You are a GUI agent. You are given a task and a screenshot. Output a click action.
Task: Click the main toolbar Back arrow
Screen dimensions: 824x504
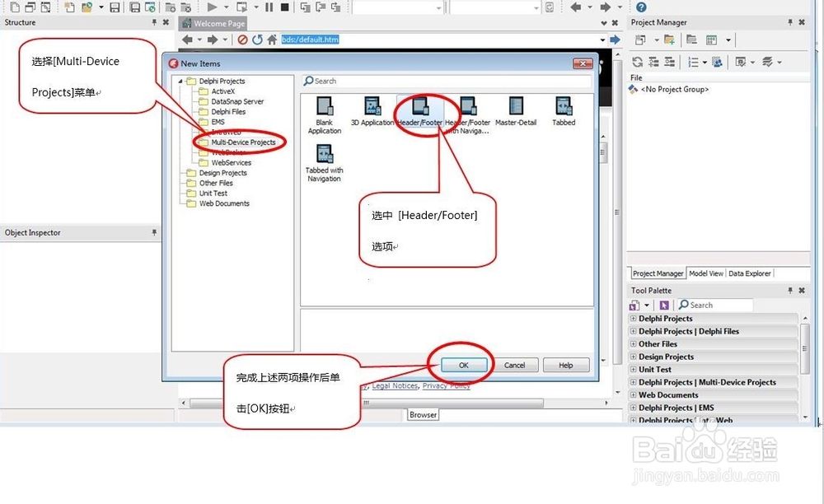click(x=576, y=7)
